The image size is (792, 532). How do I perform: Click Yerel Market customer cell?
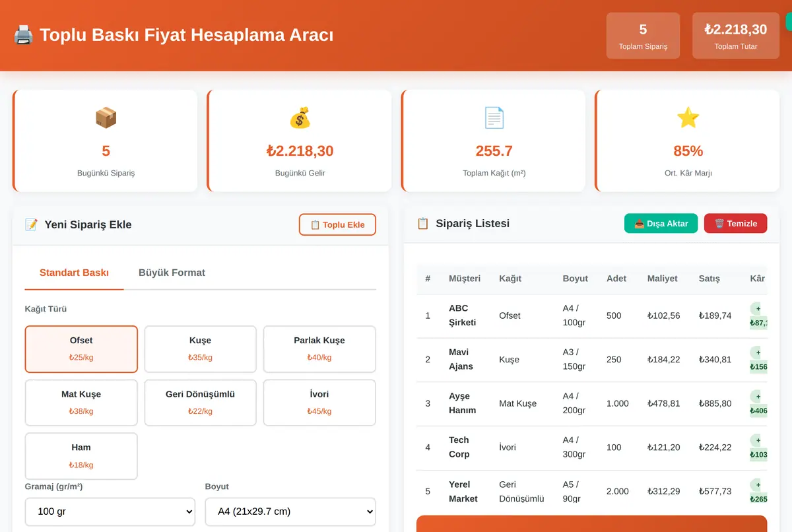pos(463,491)
